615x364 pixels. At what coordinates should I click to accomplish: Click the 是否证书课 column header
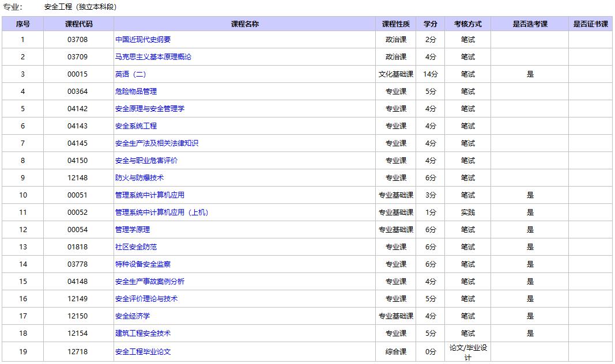pyautogui.click(x=590, y=24)
